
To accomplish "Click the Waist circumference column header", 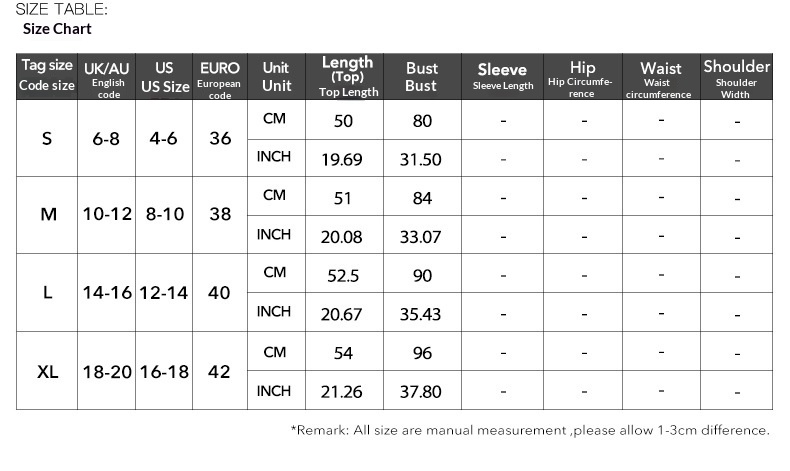I will pyautogui.click(x=660, y=78).
